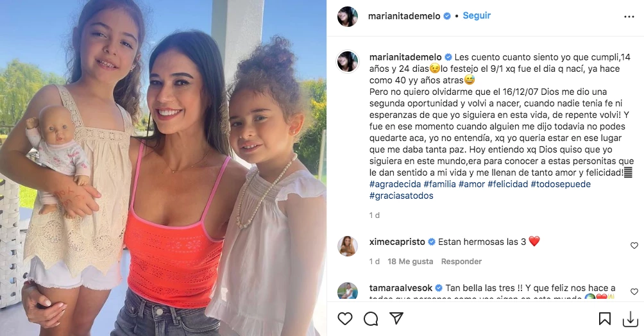Share the post via paper plane icon

[x=396, y=318]
